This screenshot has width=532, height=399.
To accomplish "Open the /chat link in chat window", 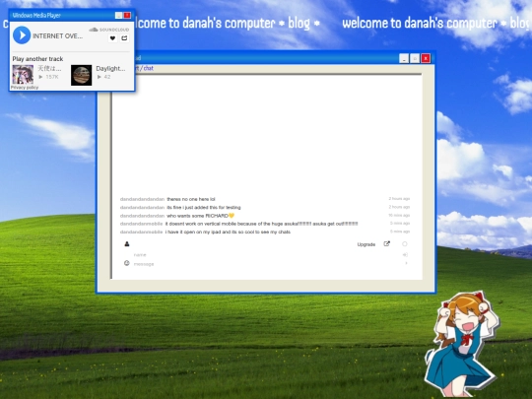I will pyautogui.click(x=147, y=68).
